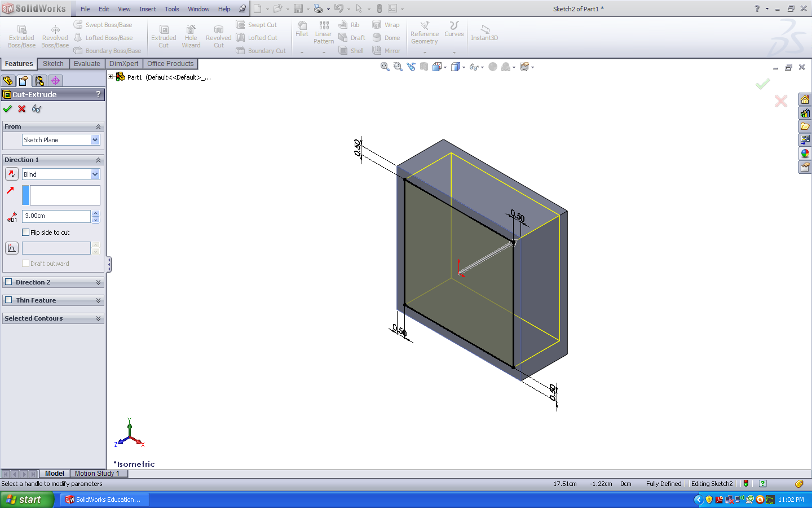Image resolution: width=812 pixels, height=508 pixels.
Task: Cancel Cut-Extrude with the red X icon
Action: (22, 109)
